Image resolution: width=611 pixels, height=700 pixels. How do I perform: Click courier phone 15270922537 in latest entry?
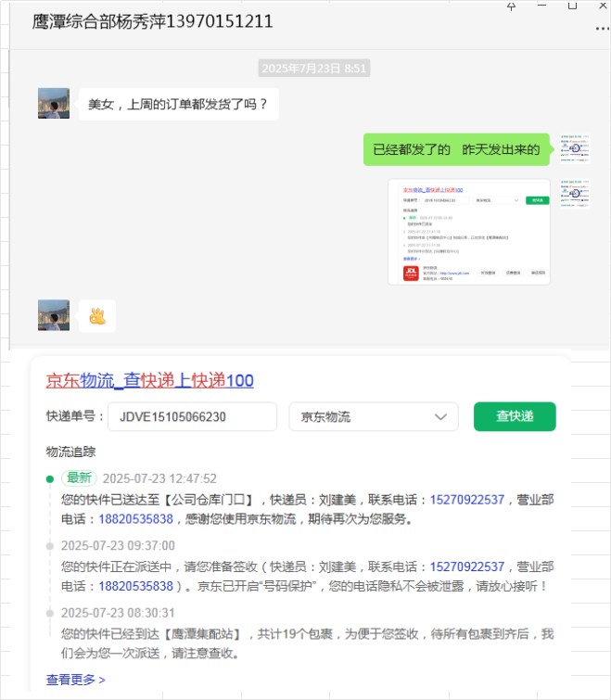point(467,500)
